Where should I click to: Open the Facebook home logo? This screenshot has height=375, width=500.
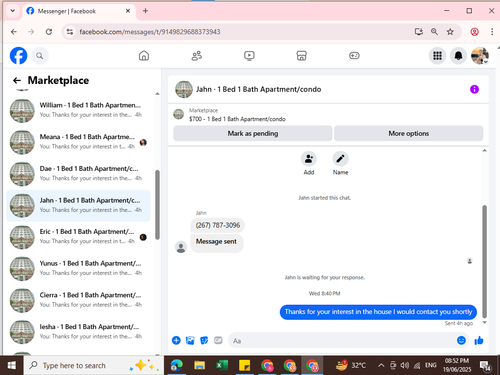[x=18, y=56]
